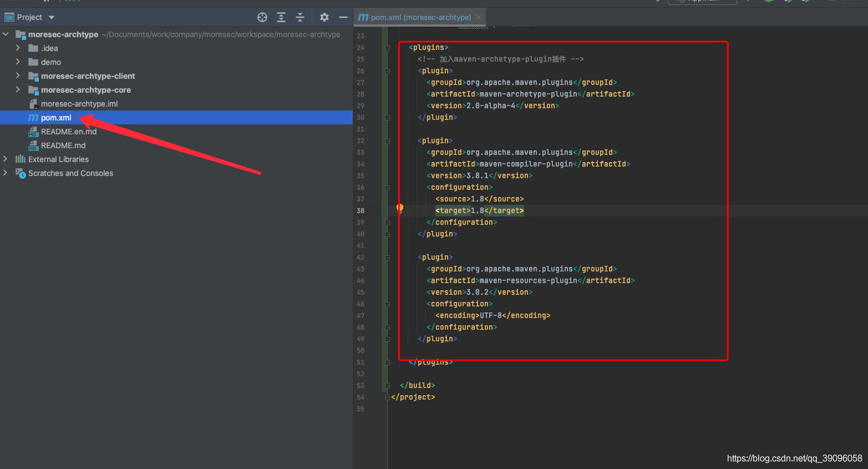This screenshot has height=469, width=868.
Task: Click the closing </build> tag
Action: point(418,386)
